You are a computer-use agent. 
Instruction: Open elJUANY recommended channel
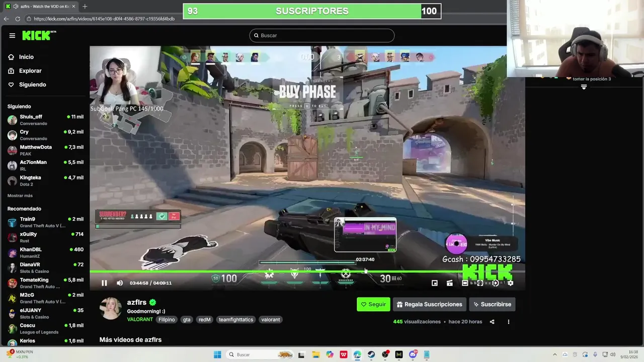pyautogui.click(x=45, y=313)
